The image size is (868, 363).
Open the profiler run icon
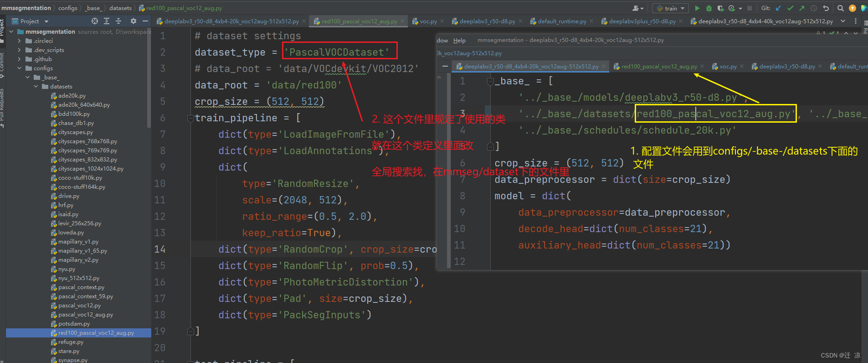732,8
